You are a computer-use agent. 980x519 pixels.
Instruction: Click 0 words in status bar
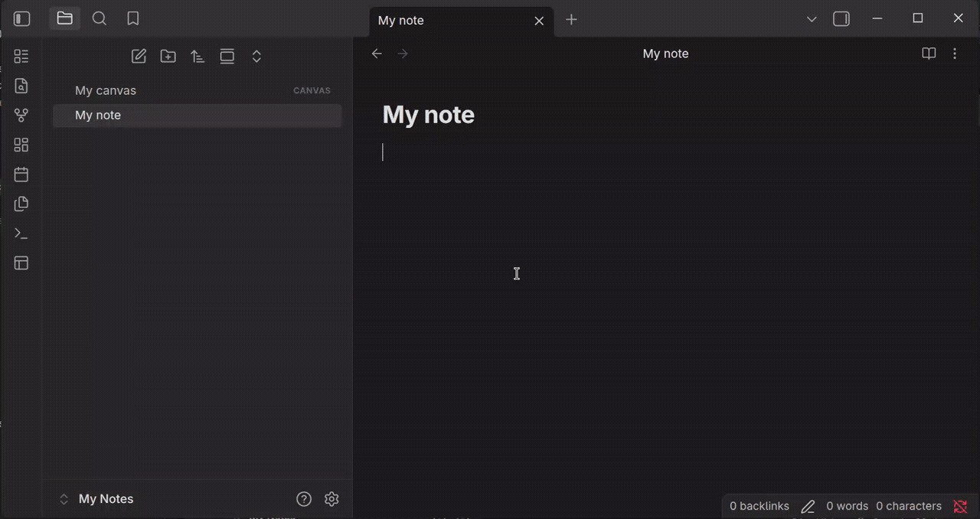point(847,506)
